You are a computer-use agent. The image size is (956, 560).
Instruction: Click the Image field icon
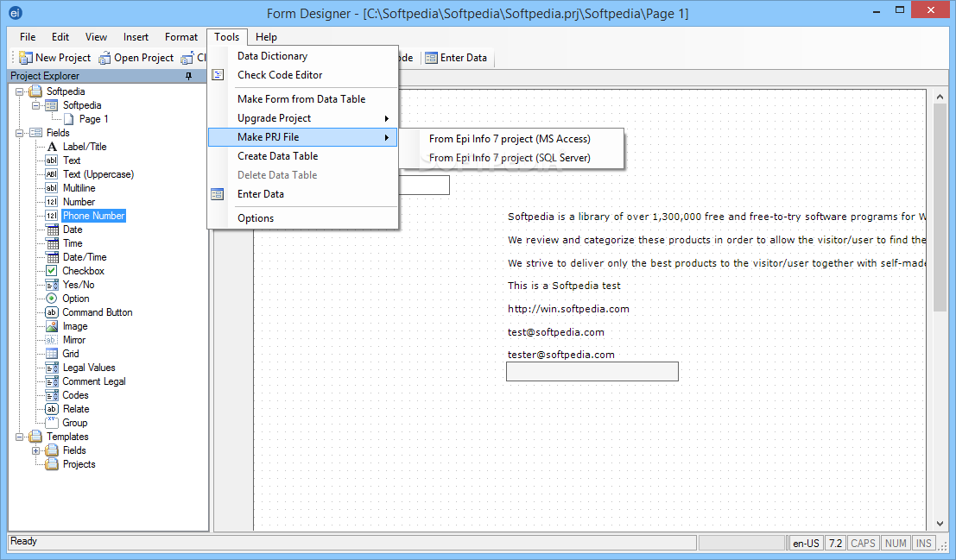52,327
